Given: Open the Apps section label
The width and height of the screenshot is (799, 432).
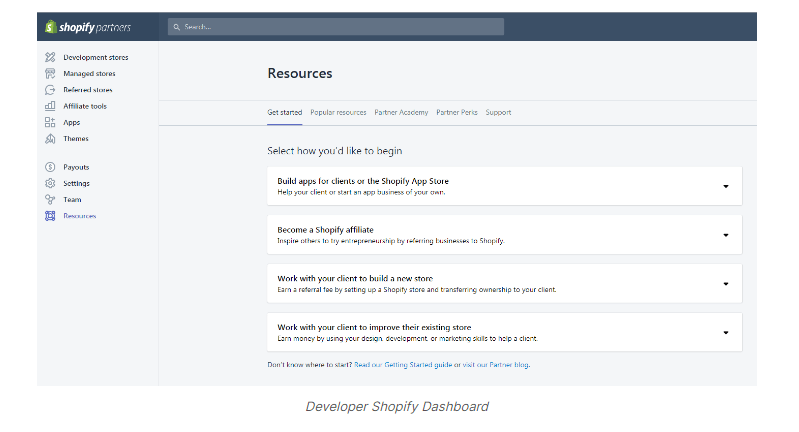Looking at the screenshot, I should (72, 123).
